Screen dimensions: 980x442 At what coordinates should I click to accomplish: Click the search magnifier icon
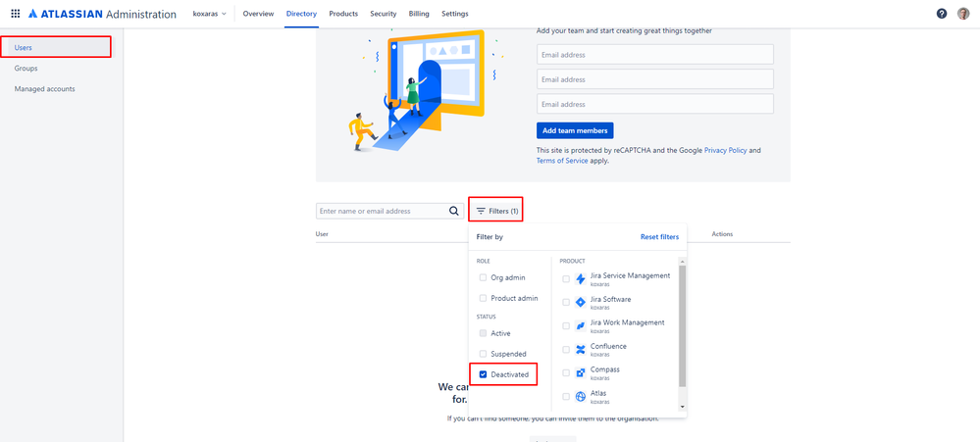pyautogui.click(x=454, y=211)
